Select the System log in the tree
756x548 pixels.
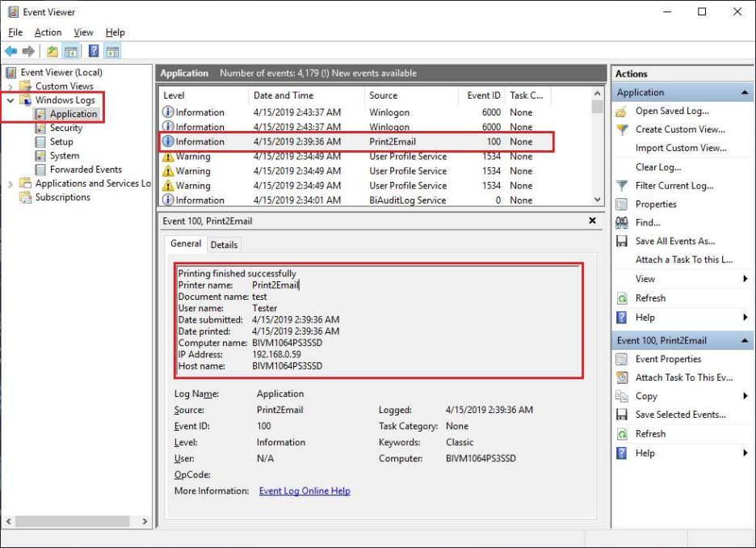pyautogui.click(x=65, y=156)
